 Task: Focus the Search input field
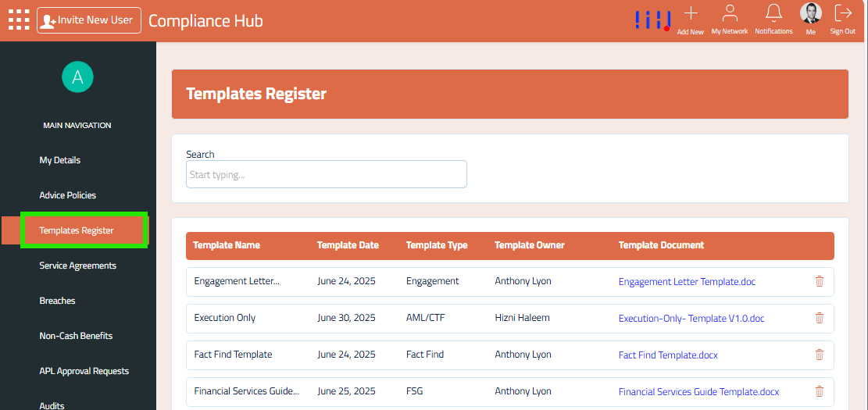point(326,174)
